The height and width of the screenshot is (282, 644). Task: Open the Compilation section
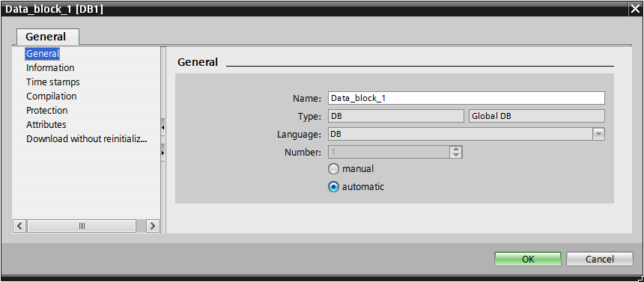pos(52,96)
